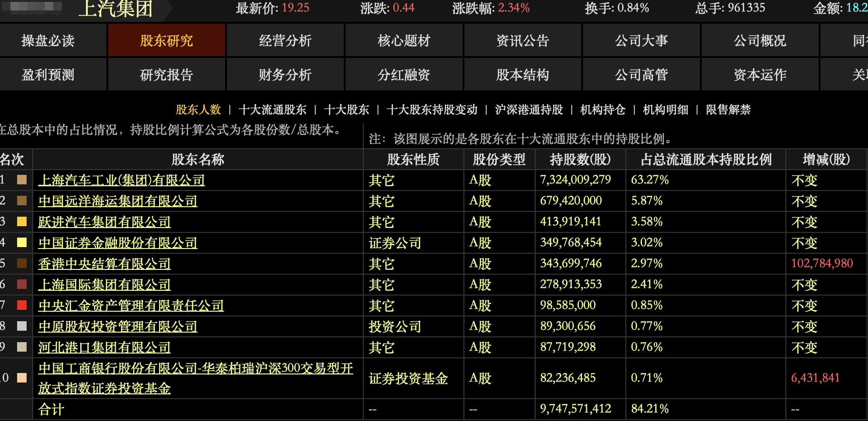The height and width of the screenshot is (421, 868).
Task: Open 核心题材 tab
Action: (x=404, y=40)
